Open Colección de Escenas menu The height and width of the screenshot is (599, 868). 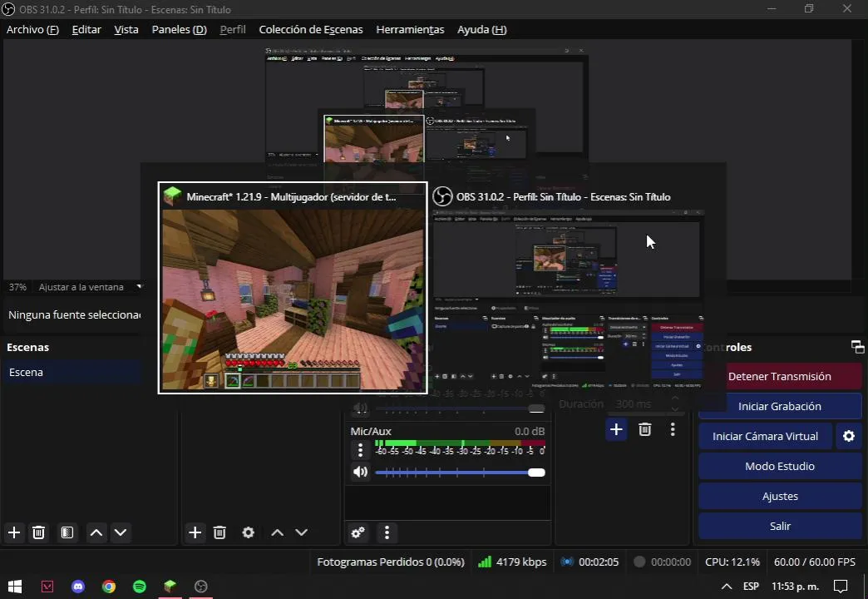311,29
